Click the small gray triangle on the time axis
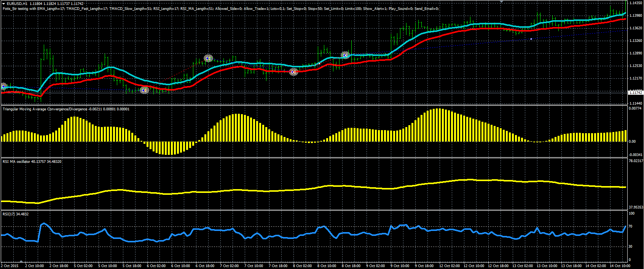The image size is (644, 269). click(21, 262)
